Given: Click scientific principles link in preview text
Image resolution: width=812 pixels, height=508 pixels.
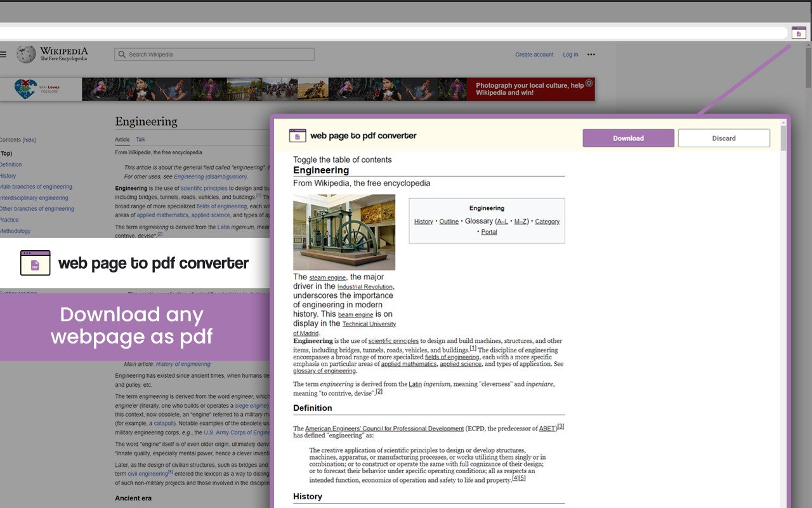Looking at the screenshot, I should coord(393,341).
